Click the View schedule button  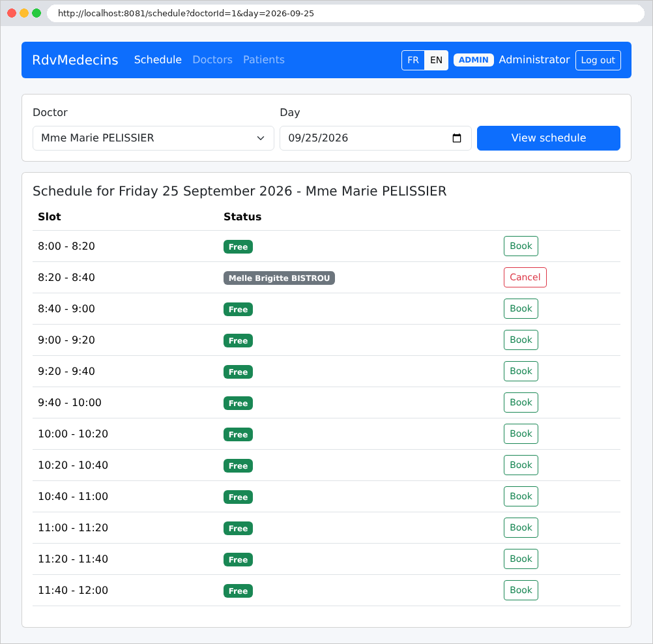click(549, 138)
